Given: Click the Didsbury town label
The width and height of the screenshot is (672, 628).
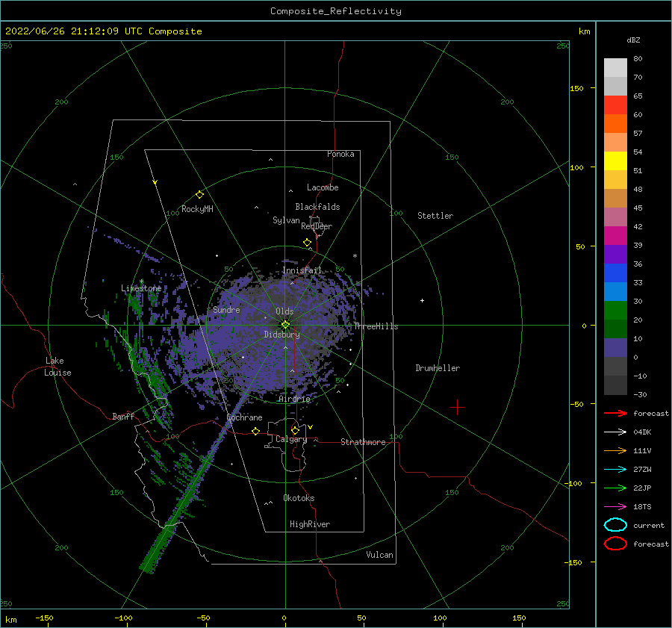Looking at the screenshot, I should point(282,335).
